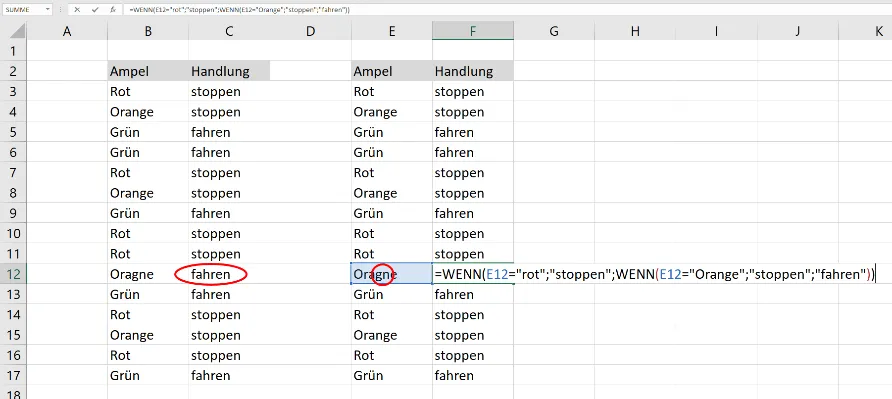Confirm the formula with the checkmark icon

point(95,10)
